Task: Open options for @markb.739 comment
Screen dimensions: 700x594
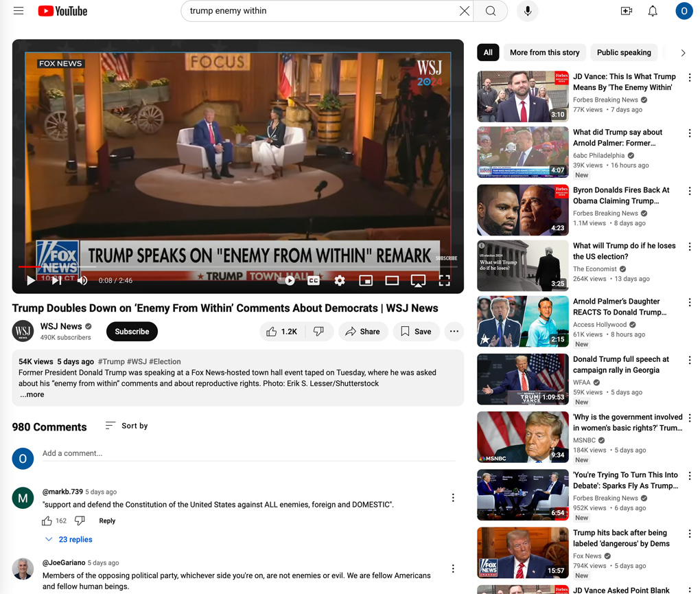Action: pos(453,498)
